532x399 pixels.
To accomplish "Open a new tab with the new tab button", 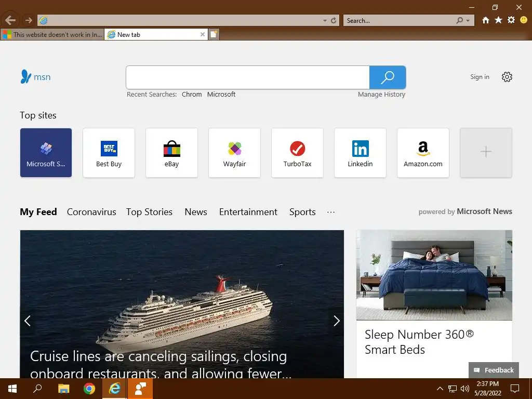I will (x=214, y=34).
